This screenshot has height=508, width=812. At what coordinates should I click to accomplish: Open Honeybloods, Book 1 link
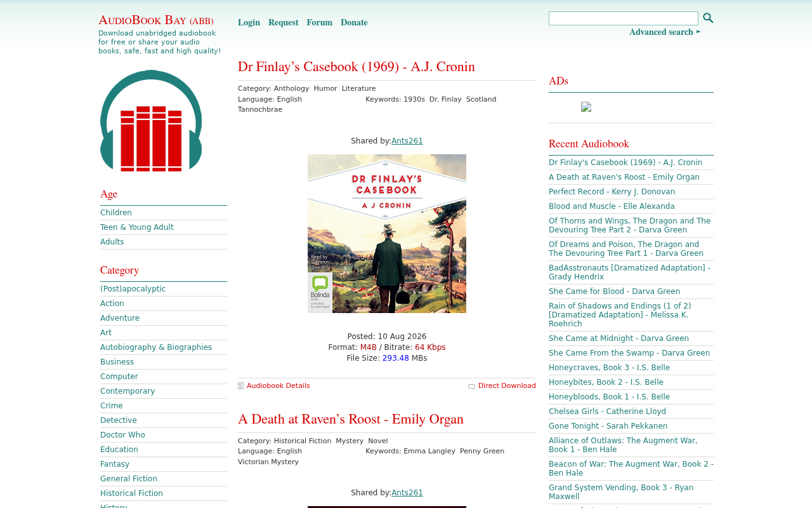click(609, 397)
